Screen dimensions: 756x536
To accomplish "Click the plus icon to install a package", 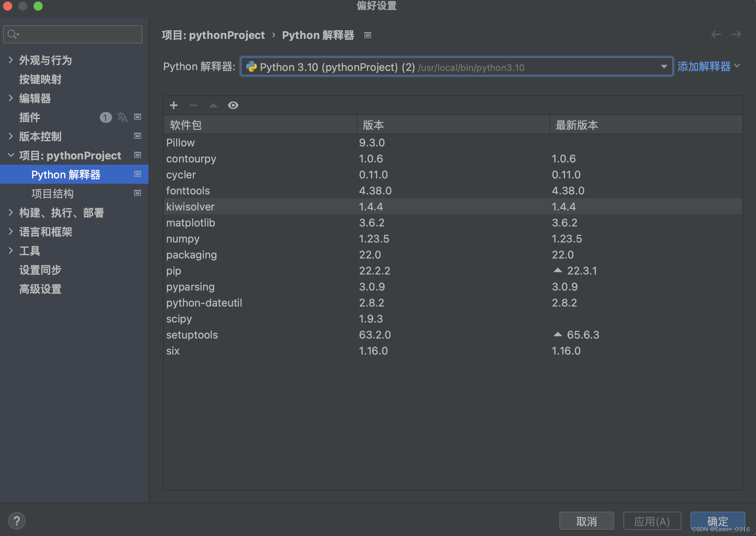I will 174,105.
